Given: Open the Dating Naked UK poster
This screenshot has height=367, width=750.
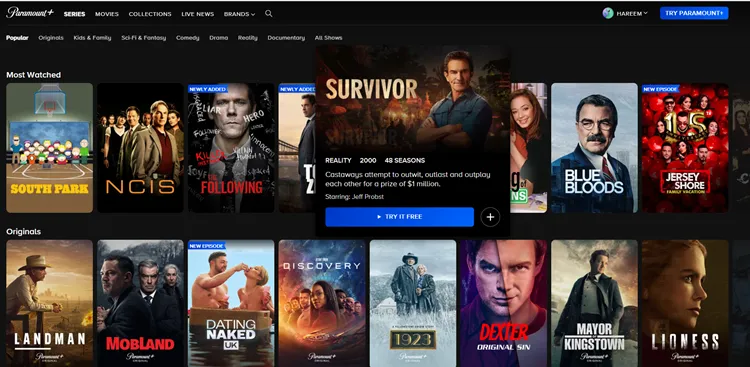Looking at the screenshot, I should [231, 303].
